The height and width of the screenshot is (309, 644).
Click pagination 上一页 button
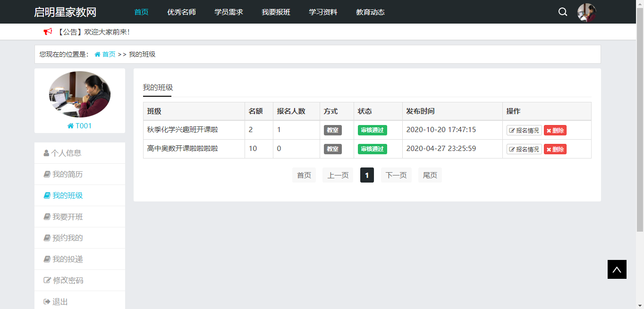point(338,175)
